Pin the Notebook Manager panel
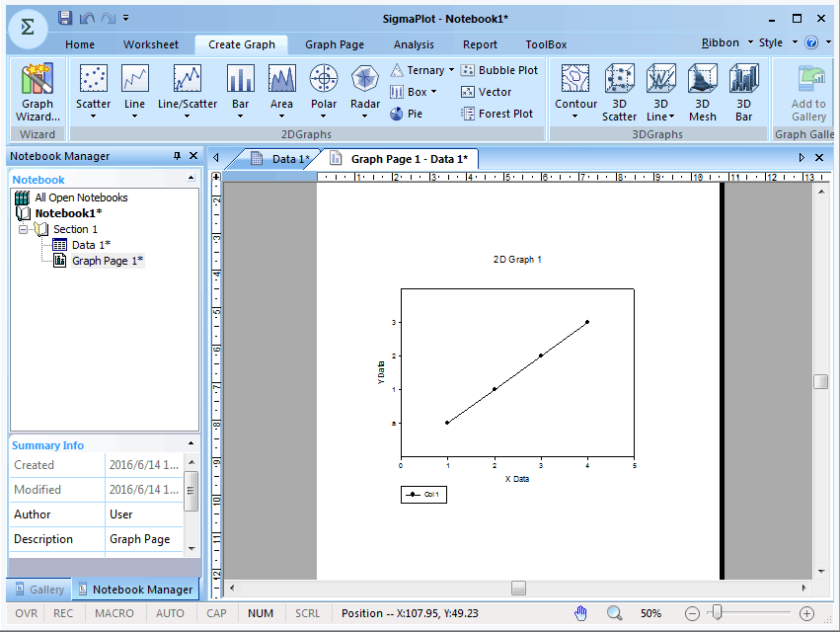 pos(177,156)
